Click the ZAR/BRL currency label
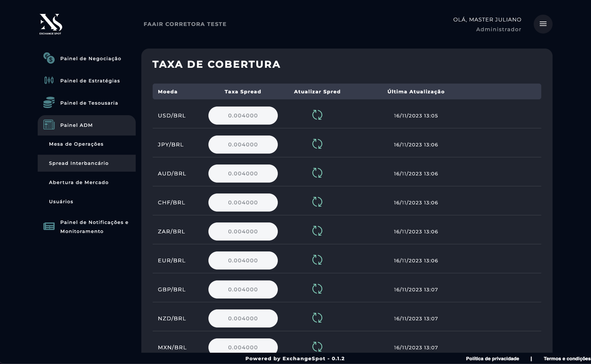 [171, 231]
